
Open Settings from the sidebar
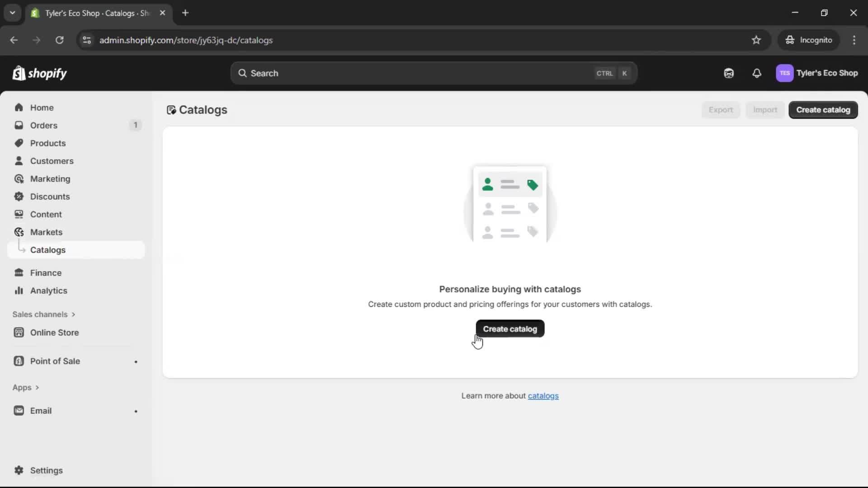pos(46,470)
